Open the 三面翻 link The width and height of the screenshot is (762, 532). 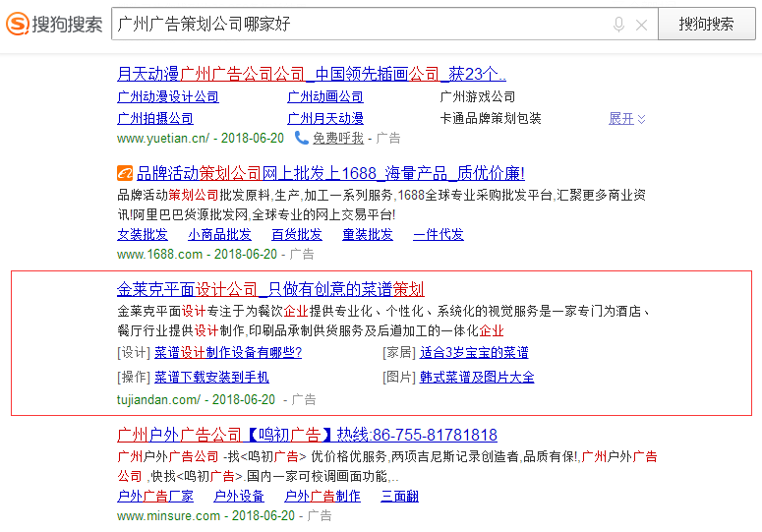pos(400,496)
